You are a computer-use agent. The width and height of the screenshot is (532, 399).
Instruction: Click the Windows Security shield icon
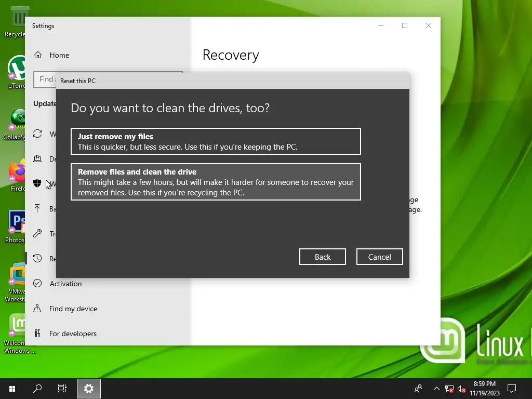coord(37,183)
